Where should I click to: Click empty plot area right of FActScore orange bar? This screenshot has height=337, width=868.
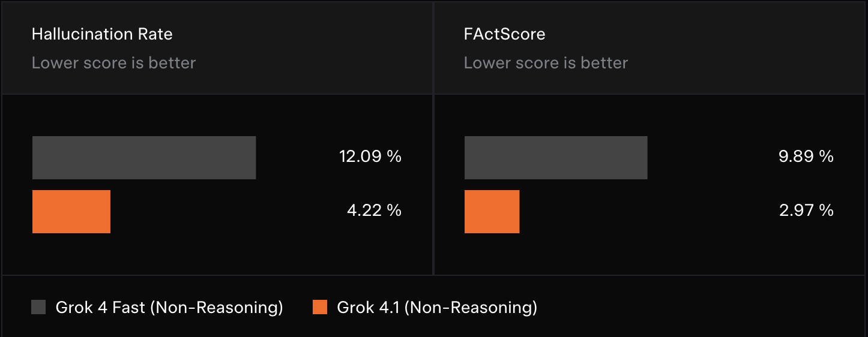[x=648, y=212]
